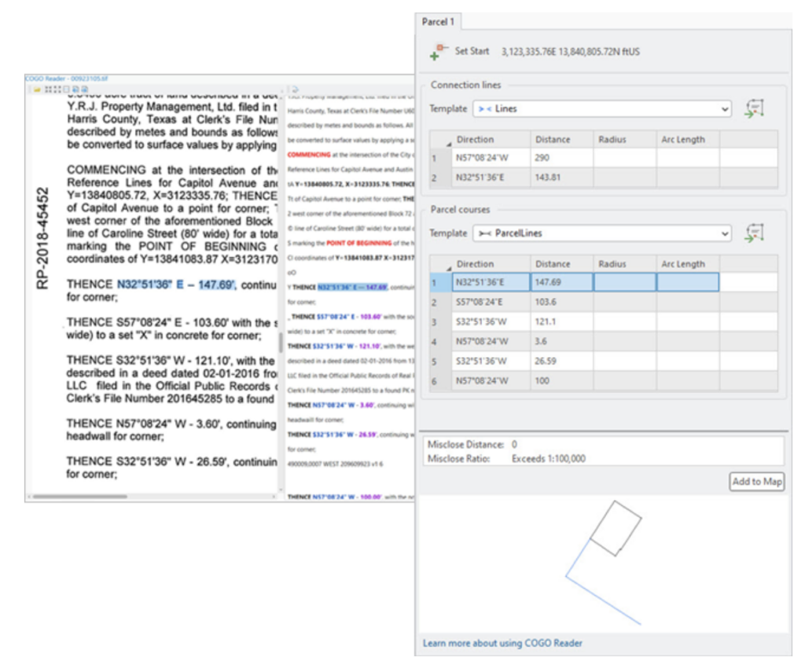
Task: Click the traverse icon beside the Lines template
Action: pos(755,108)
